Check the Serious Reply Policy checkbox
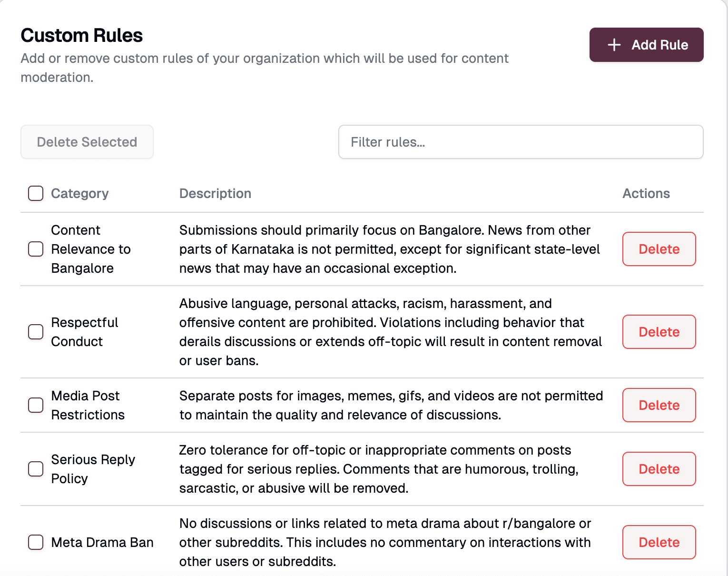Viewport: 728px width, 576px height. pyautogui.click(x=36, y=469)
